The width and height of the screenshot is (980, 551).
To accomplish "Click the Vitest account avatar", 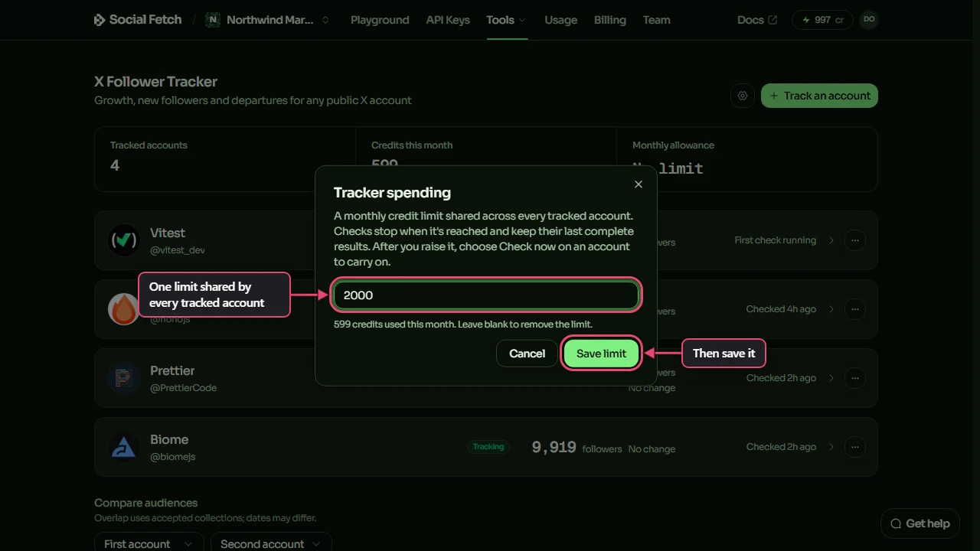I will click(123, 240).
